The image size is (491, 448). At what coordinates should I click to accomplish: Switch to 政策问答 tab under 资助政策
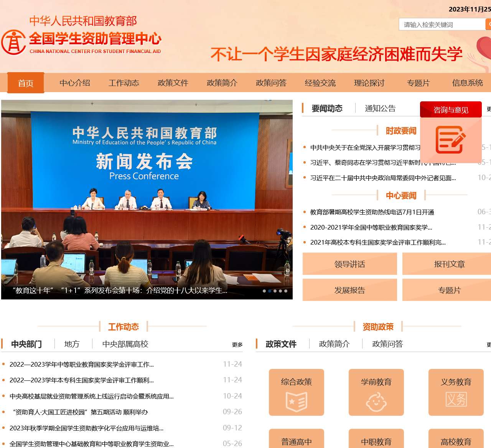(x=388, y=344)
